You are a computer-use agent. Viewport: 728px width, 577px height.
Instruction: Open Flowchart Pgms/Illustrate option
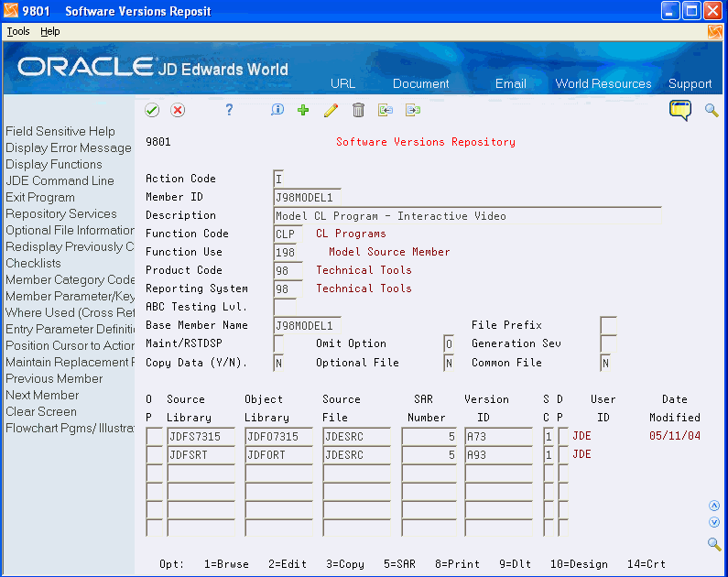(70, 428)
